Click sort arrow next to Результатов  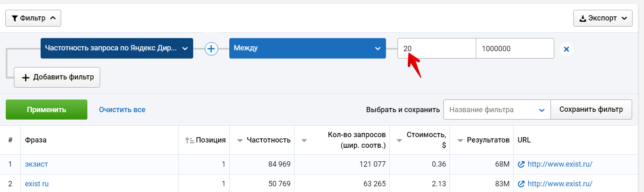click(460, 140)
